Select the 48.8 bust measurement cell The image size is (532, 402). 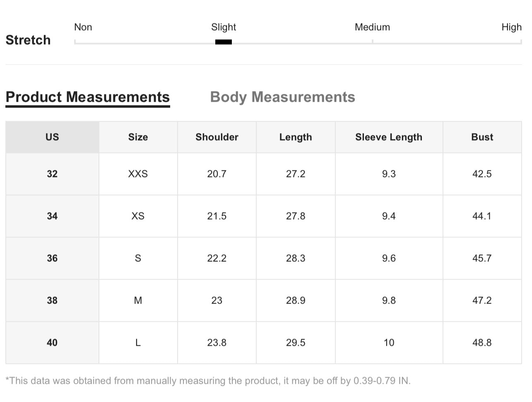tap(482, 342)
